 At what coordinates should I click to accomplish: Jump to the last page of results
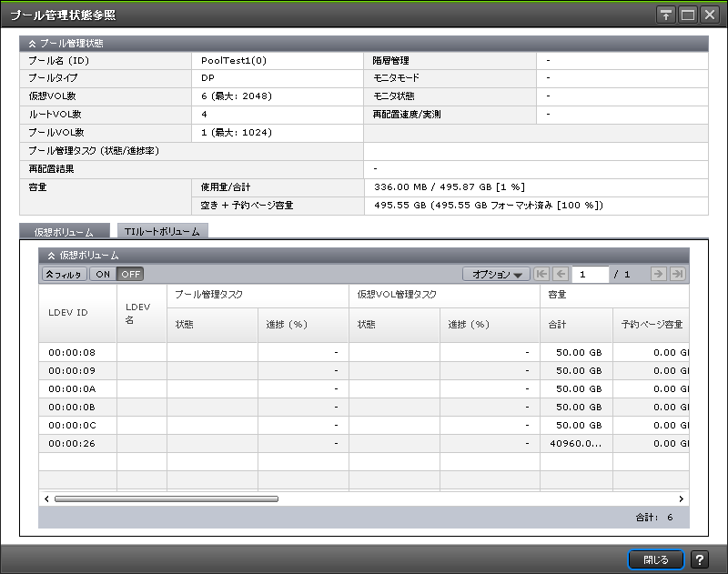click(677, 274)
